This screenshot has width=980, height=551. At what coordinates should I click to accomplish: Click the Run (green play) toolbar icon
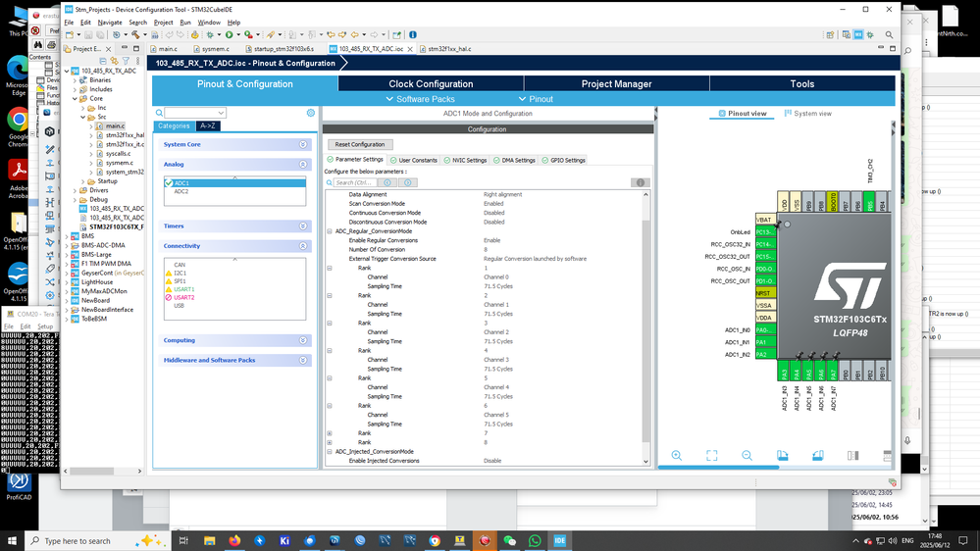(x=230, y=35)
